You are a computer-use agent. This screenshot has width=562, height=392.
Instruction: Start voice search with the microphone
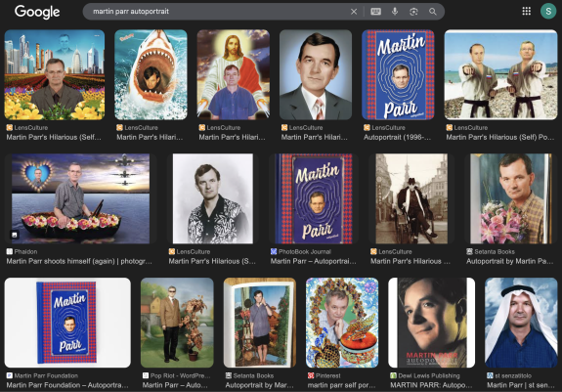point(395,12)
